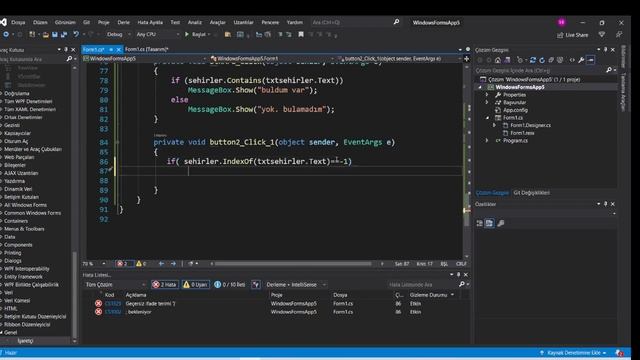This screenshot has width=640, height=360.
Task: Sort by the Dosya column header
Action: [340, 295]
